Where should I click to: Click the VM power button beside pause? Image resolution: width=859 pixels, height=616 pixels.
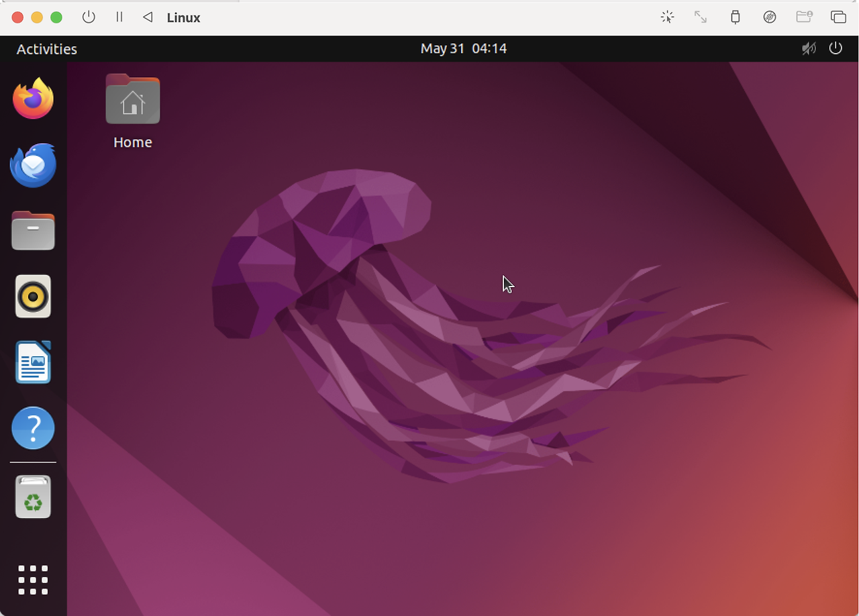(89, 17)
